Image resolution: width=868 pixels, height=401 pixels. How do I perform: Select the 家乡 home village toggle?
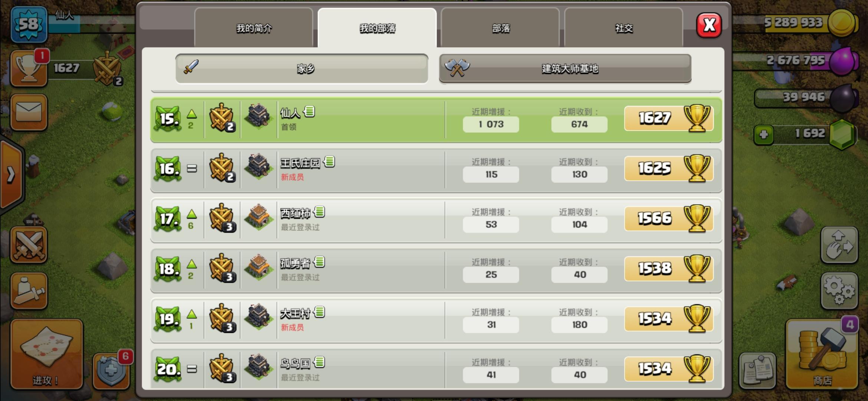[302, 69]
